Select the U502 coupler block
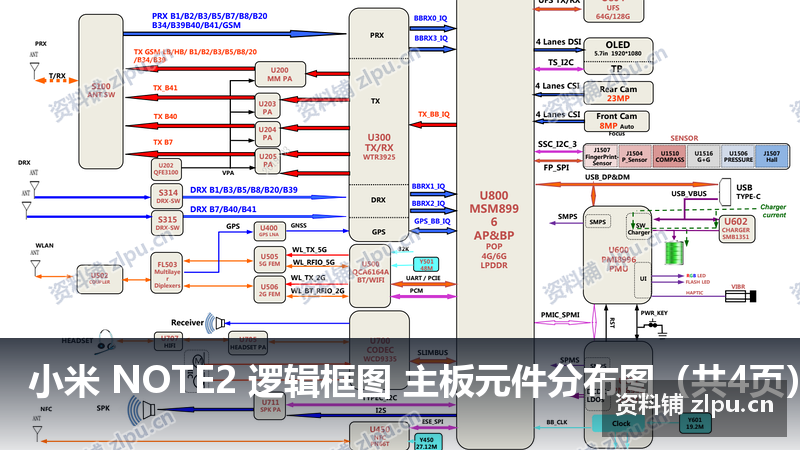Screen dimensions: 800x450 99,279
